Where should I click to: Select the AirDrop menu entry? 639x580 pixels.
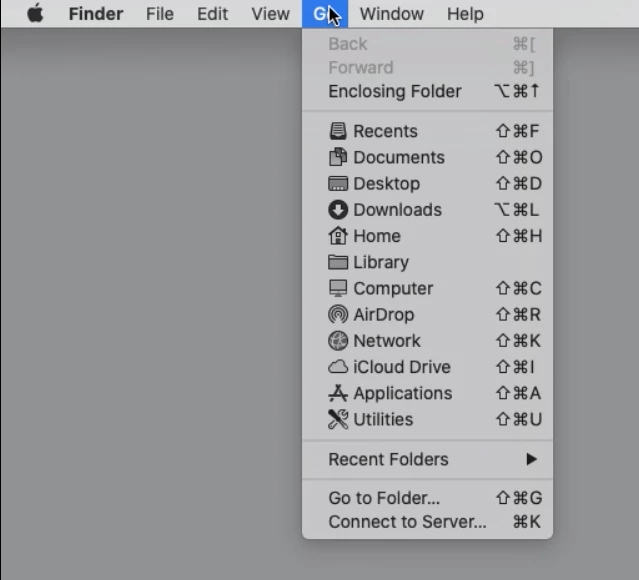tap(427, 315)
